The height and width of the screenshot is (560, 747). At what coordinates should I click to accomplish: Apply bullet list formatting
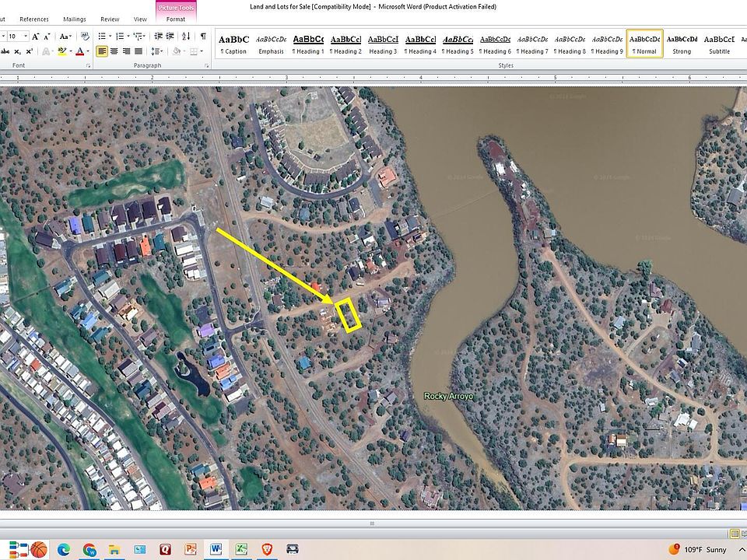coord(102,37)
